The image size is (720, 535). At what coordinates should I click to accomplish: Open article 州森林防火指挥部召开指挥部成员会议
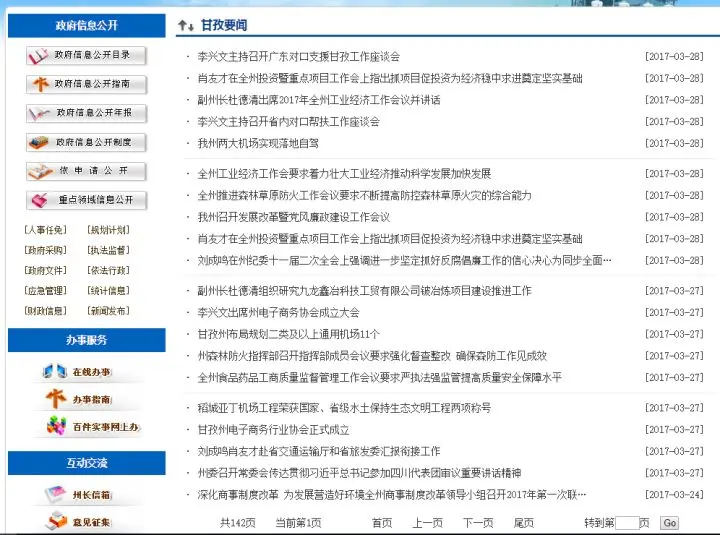pos(372,356)
